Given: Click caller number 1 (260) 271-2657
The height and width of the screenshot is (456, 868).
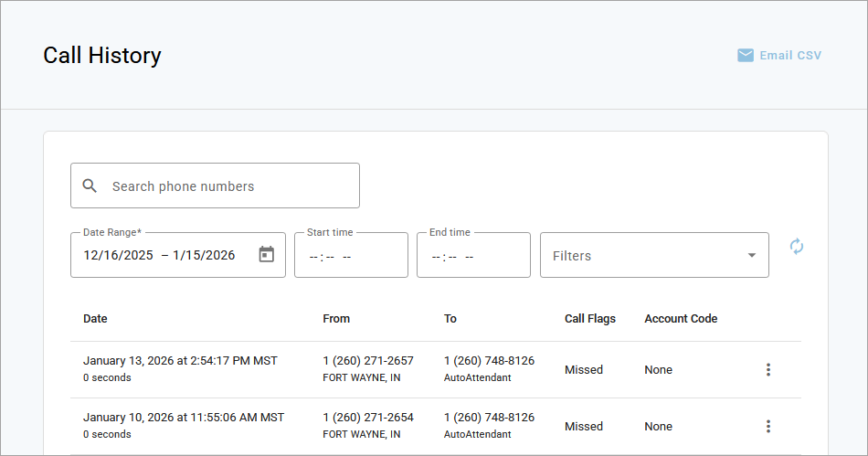Looking at the screenshot, I should [x=368, y=361].
